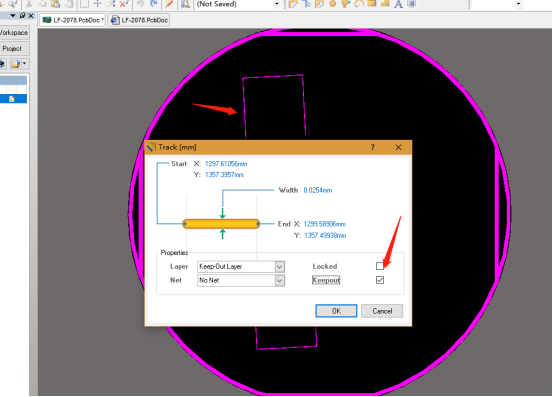Click OK in Track dialog
The height and width of the screenshot is (397, 553).
[x=336, y=311]
